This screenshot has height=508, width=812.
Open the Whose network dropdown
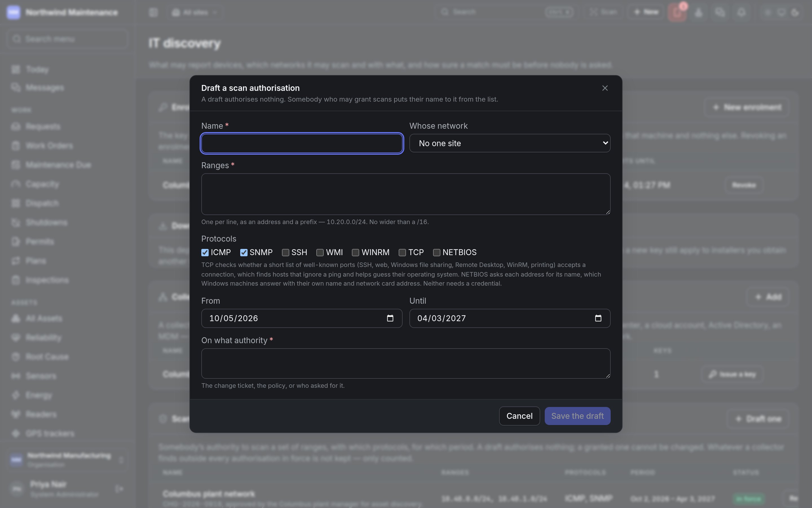(510, 143)
